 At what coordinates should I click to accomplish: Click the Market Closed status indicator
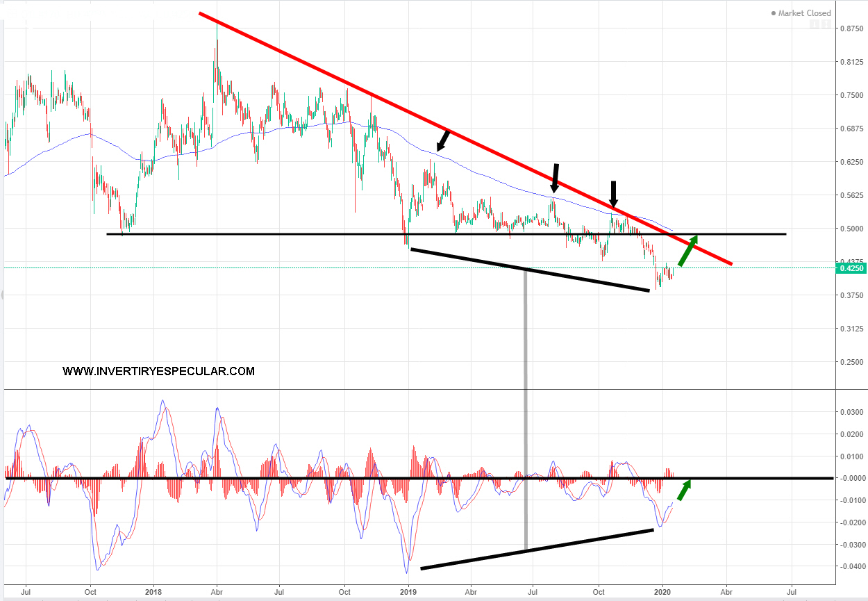803,13
